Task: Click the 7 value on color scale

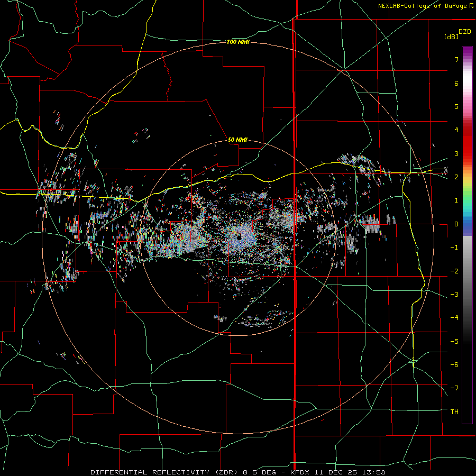Action: click(456, 59)
